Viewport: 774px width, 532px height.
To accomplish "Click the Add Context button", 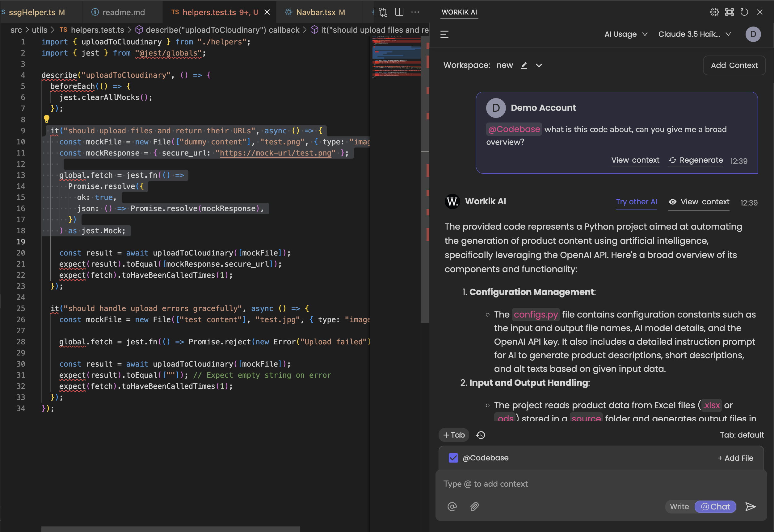I will [734, 65].
